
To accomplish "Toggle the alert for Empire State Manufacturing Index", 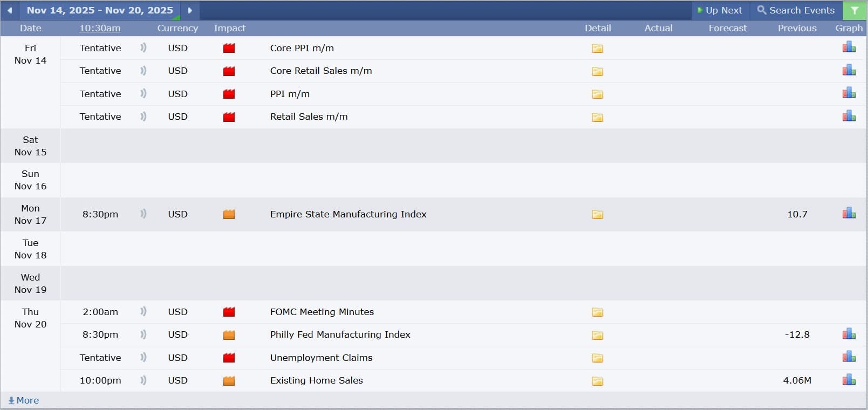I will [x=143, y=214].
